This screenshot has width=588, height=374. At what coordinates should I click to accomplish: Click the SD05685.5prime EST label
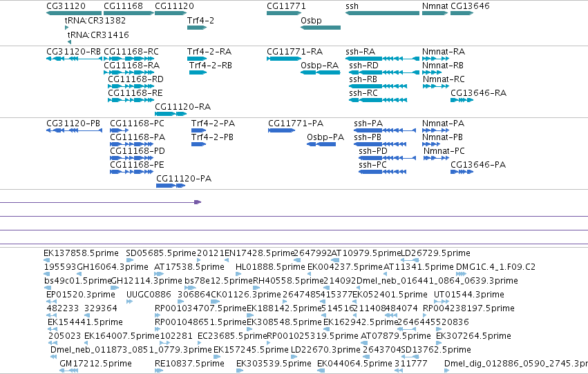click(x=161, y=253)
